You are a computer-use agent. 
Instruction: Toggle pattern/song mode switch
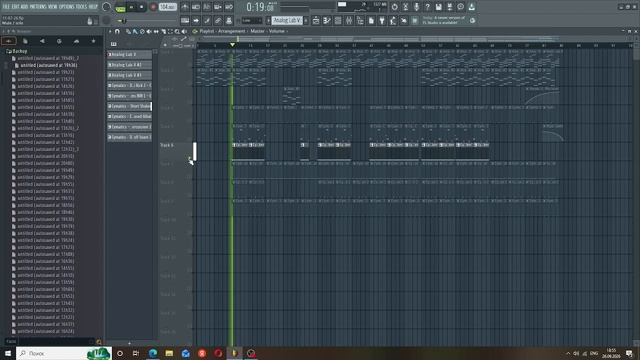(120, 7)
